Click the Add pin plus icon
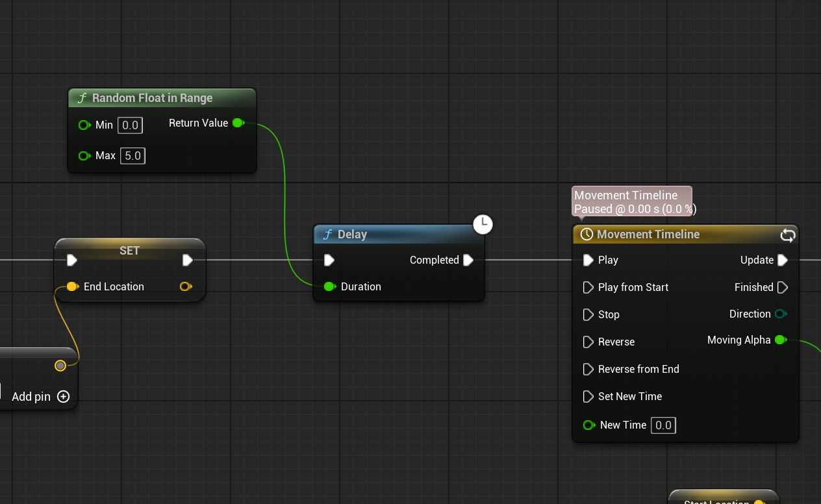The image size is (821, 504). (x=63, y=396)
